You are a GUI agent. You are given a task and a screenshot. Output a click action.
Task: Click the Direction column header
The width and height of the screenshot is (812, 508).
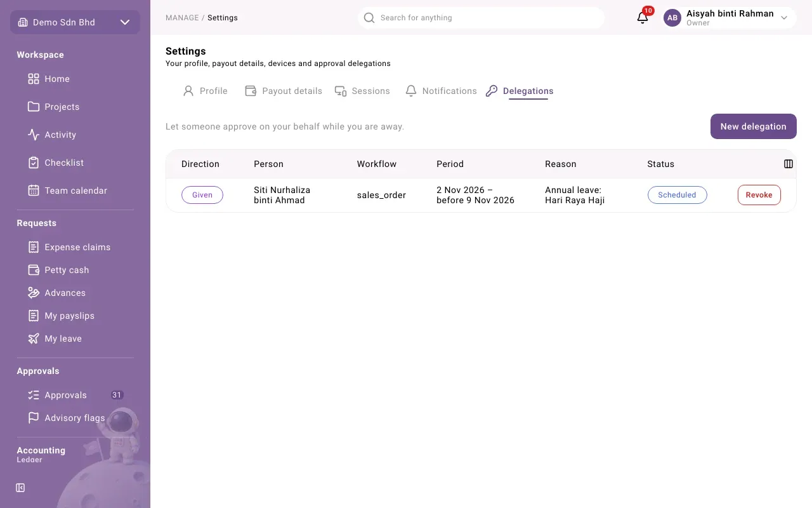(200, 164)
